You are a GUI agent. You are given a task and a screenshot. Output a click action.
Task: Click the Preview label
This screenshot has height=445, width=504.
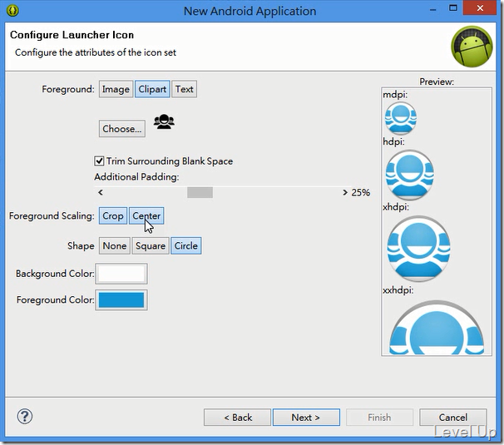point(437,82)
